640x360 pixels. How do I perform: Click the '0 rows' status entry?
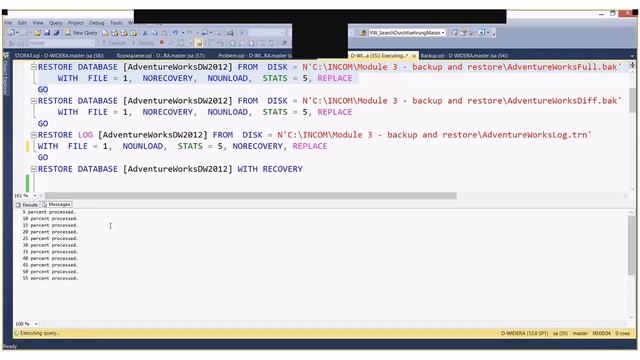[622, 333]
